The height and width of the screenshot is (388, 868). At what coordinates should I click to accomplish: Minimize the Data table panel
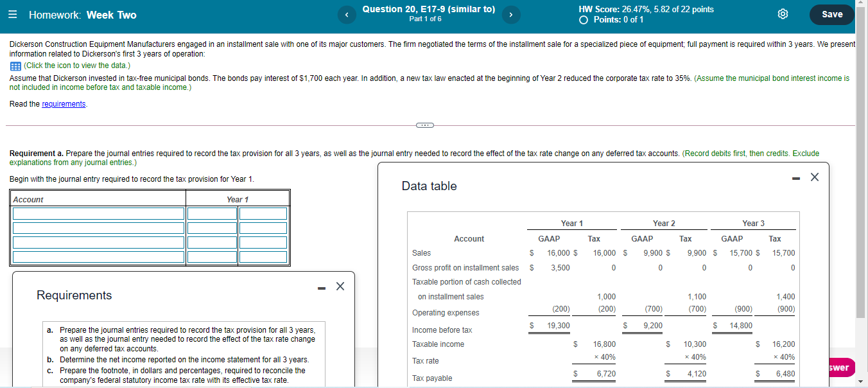coord(796,177)
